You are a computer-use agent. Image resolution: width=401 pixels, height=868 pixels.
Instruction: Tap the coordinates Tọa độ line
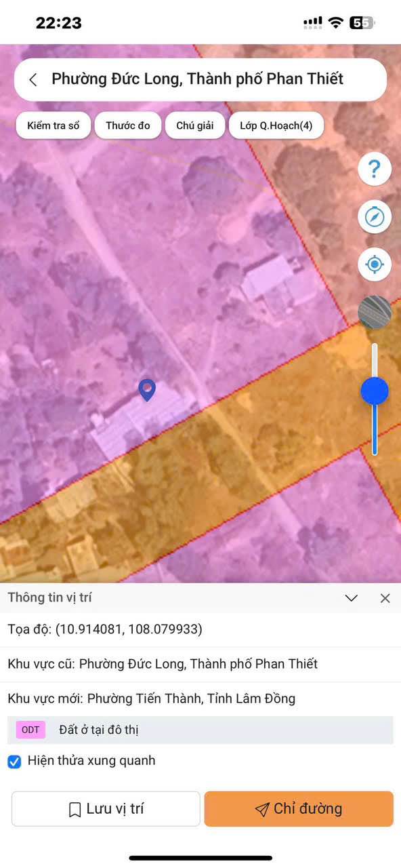105,629
